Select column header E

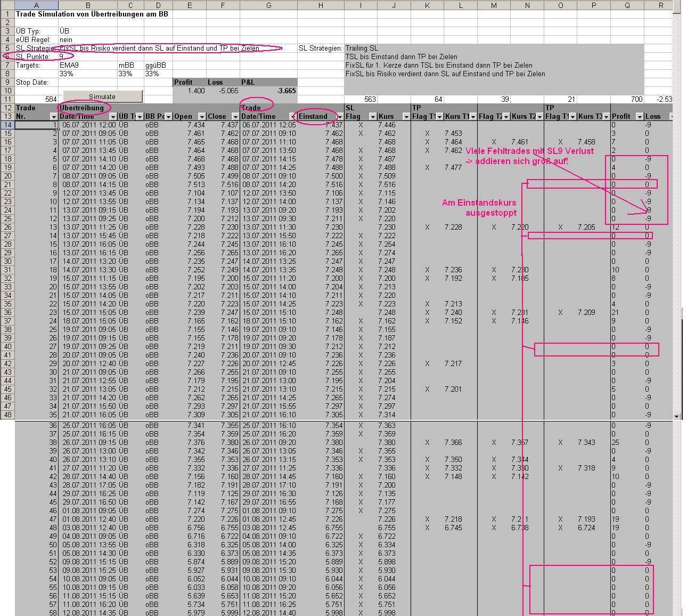(190, 5)
